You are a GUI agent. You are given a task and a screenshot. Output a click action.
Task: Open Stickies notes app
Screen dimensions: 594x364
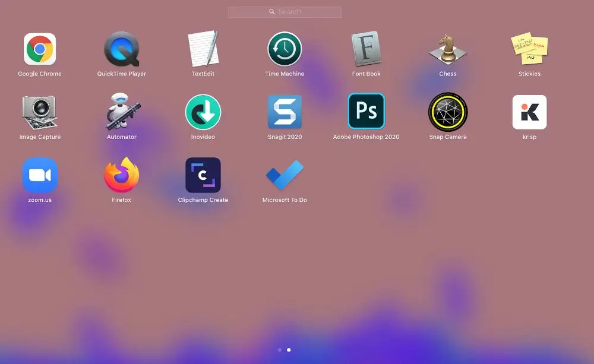click(x=529, y=49)
